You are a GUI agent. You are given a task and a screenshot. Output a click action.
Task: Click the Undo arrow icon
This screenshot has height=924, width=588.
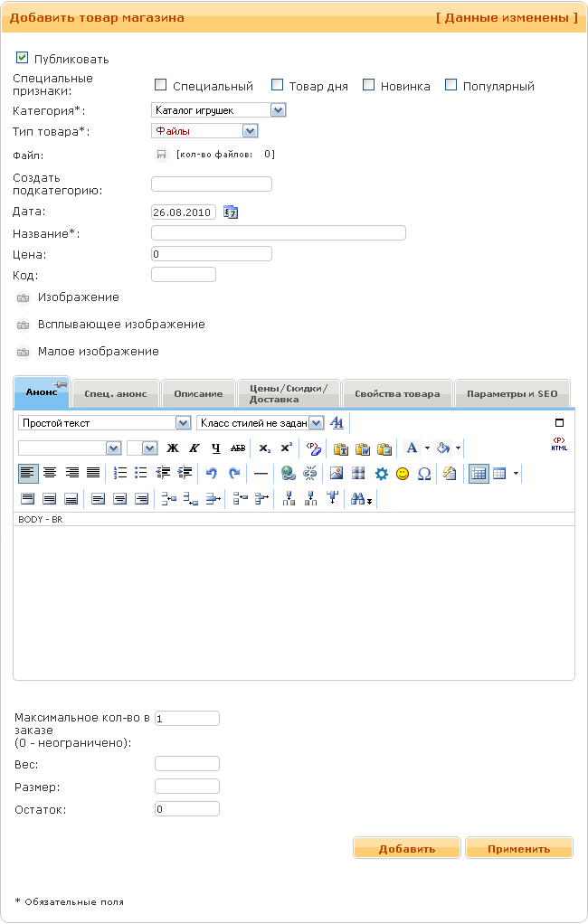211,473
